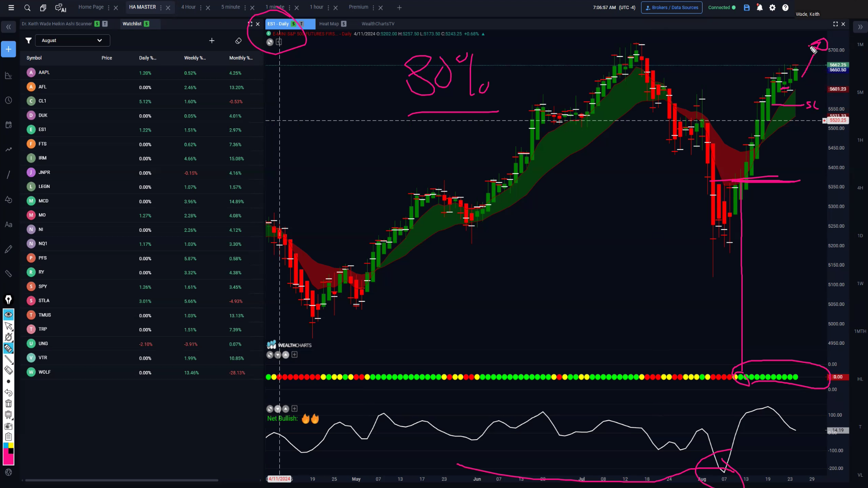Open the search magnifier in top bar
This screenshot has height=488, width=868.
pos(27,8)
